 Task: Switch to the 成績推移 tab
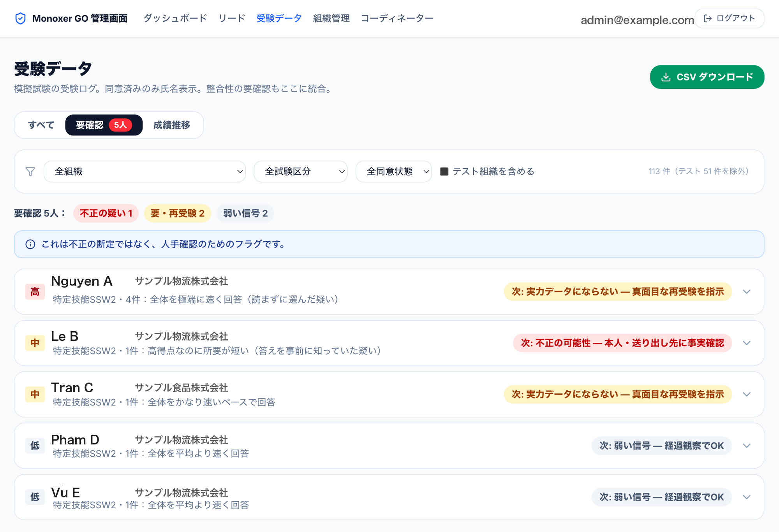click(172, 125)
